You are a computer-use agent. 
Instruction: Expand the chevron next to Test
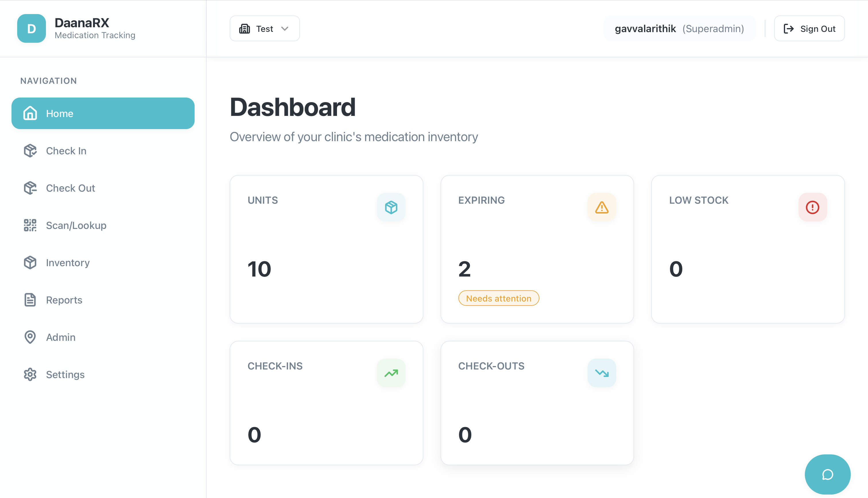pyautogui.click(x=285, y=28)
